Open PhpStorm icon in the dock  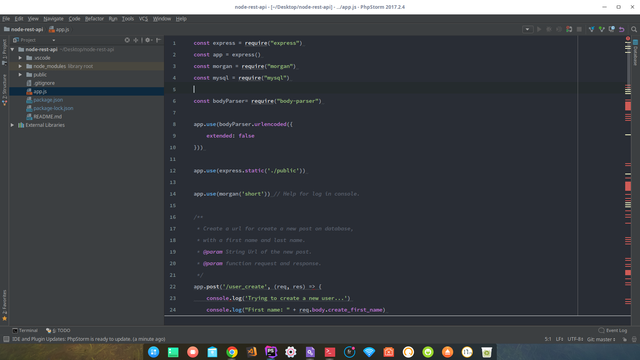271,352
